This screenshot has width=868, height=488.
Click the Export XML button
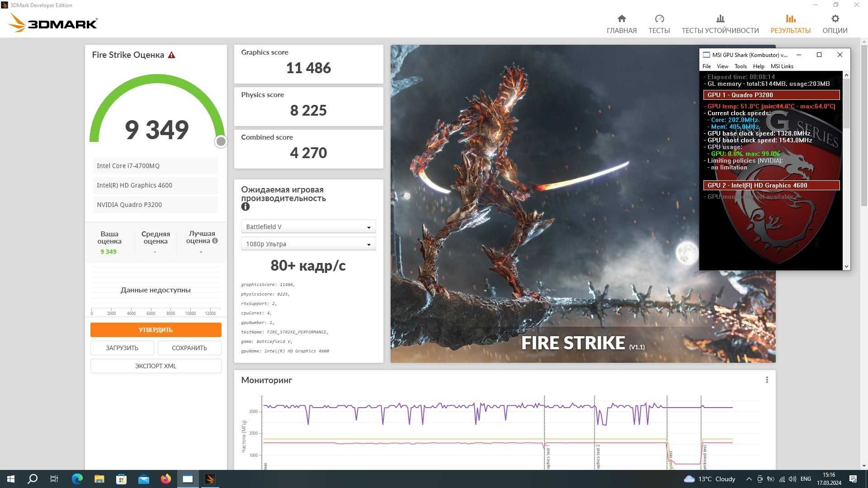[155, 366]
